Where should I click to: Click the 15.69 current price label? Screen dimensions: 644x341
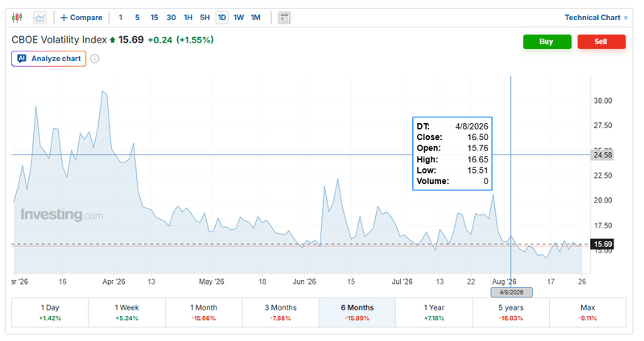[x=602, y=244]
